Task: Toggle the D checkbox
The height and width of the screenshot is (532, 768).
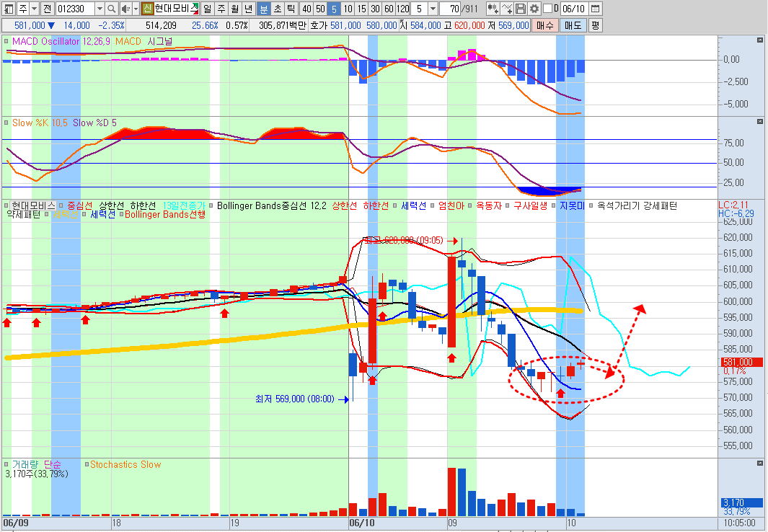Action: pyautogui.click(x=548, y=9)
